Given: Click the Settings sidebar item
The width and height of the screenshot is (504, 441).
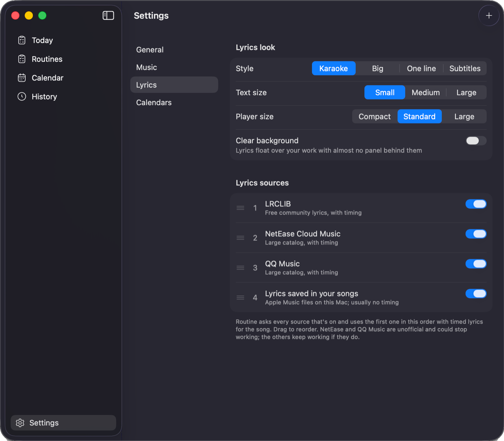Looking at the screenshot, I should click(63, 423).
